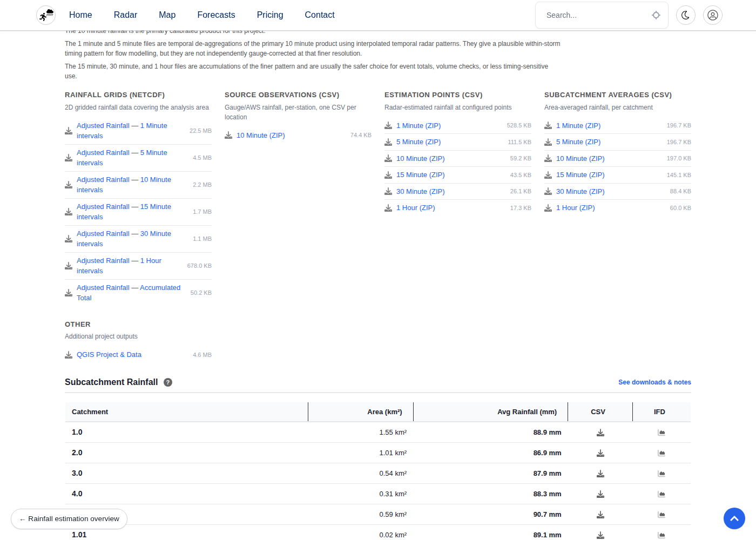Download CSV for catchment 3.0
The width and height of the screenshot is (756, 540).
click(600, 474)
